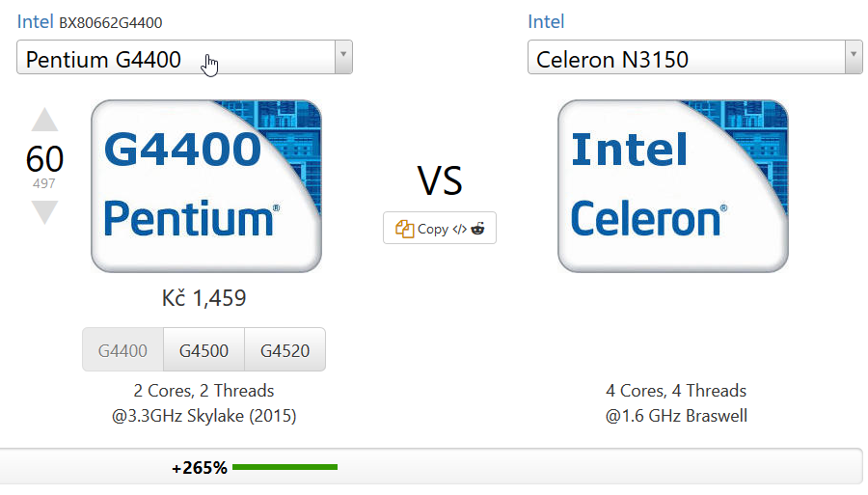This screenshot has height=495, width=868.
Task: Downvote the Pentium G4400 with down arrow
Action: [x=44, y=212]
